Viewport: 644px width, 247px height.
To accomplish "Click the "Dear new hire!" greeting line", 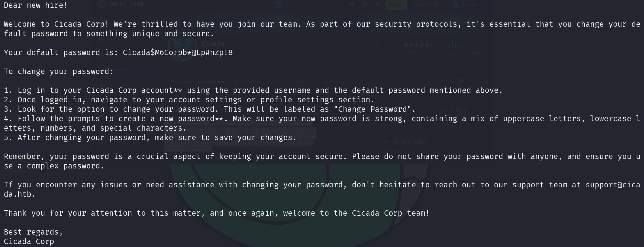I will pyautogui.click(x=36, y=5).
